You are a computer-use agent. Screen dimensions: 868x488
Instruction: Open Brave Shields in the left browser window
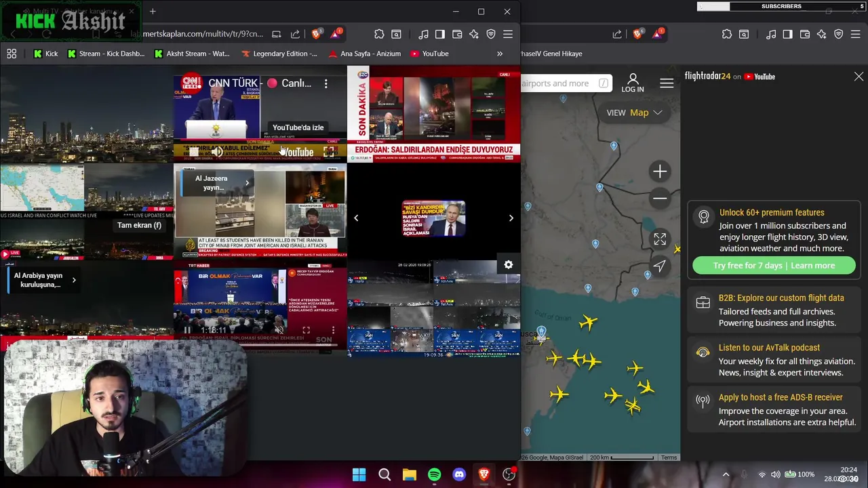click(316, 34)
